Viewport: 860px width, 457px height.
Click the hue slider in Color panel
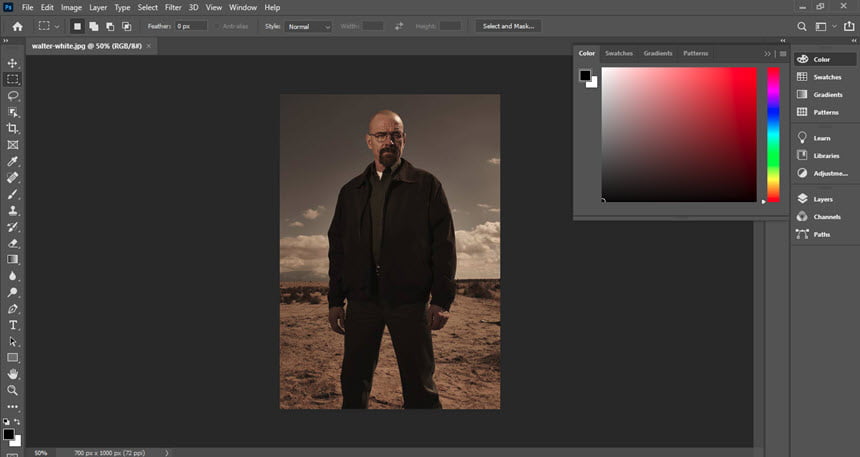click(773, 134)
